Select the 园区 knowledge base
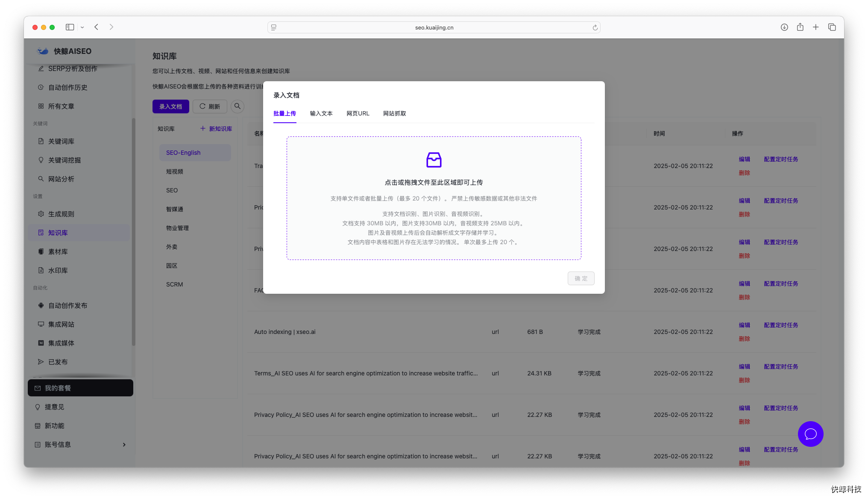Viewport: 868px width, 499px height. 195,266
